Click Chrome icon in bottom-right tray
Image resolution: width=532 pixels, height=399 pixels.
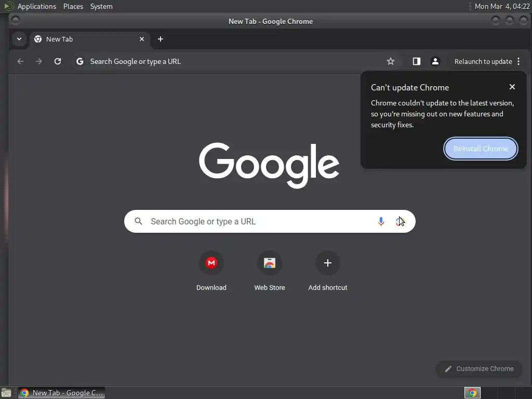(472, 393)
